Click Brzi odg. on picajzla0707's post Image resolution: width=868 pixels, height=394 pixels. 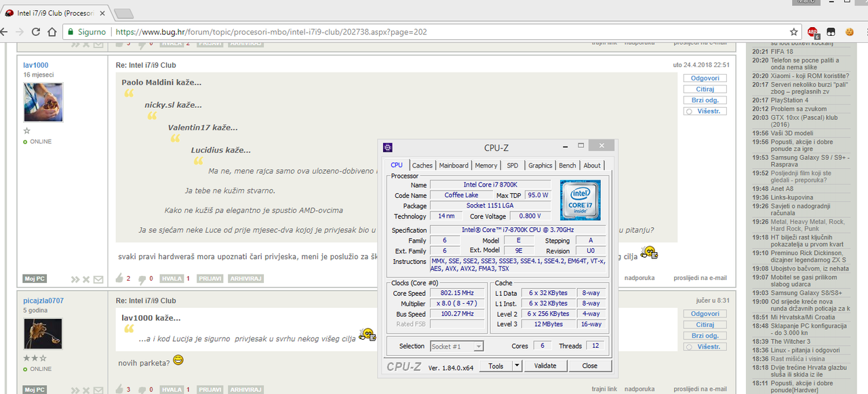pos(705,336)
